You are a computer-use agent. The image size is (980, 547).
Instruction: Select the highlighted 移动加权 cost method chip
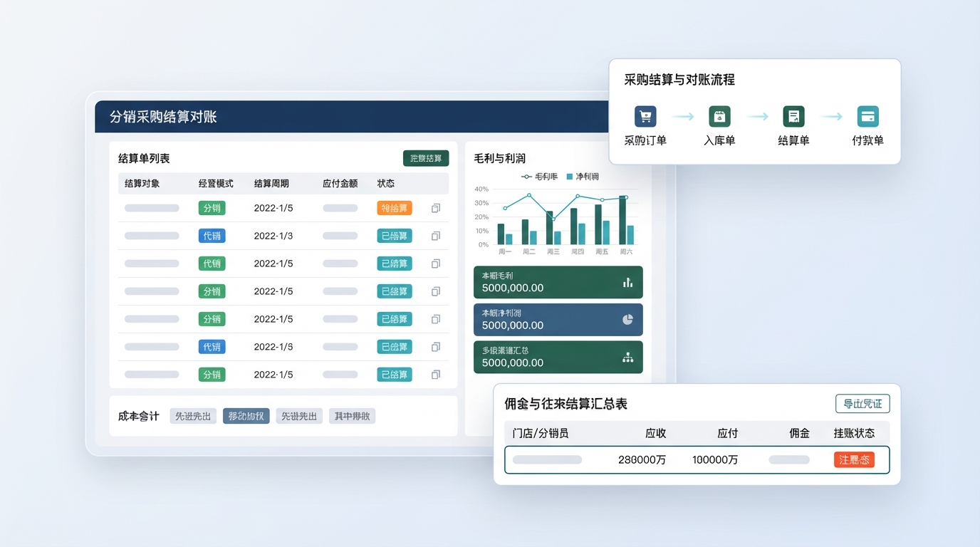pos(246,416)
